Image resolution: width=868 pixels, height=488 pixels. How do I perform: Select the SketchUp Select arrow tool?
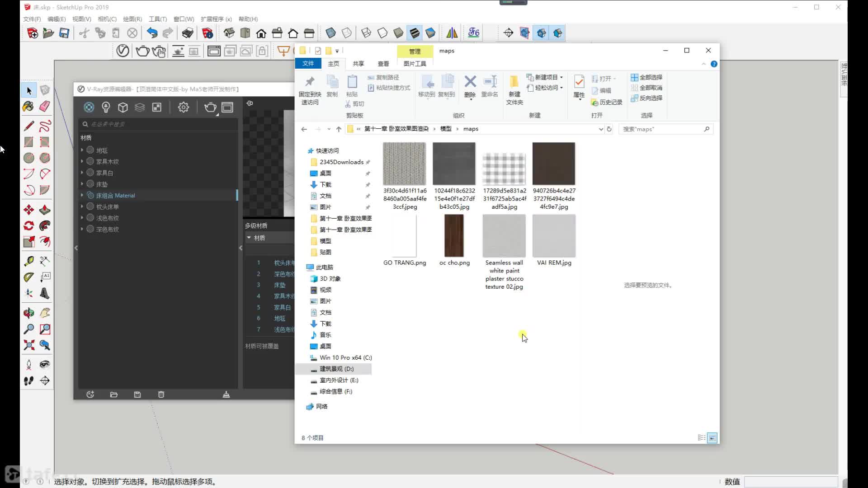pos(29,91)
